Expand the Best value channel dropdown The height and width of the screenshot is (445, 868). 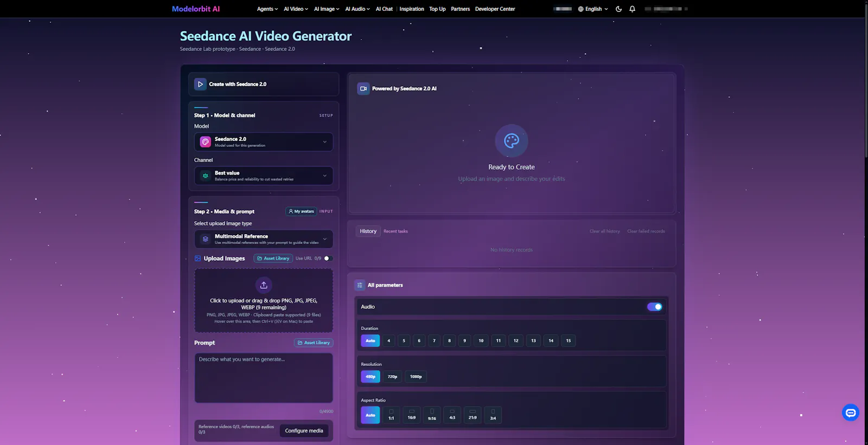pyautogui.click(x=264, y=176)
